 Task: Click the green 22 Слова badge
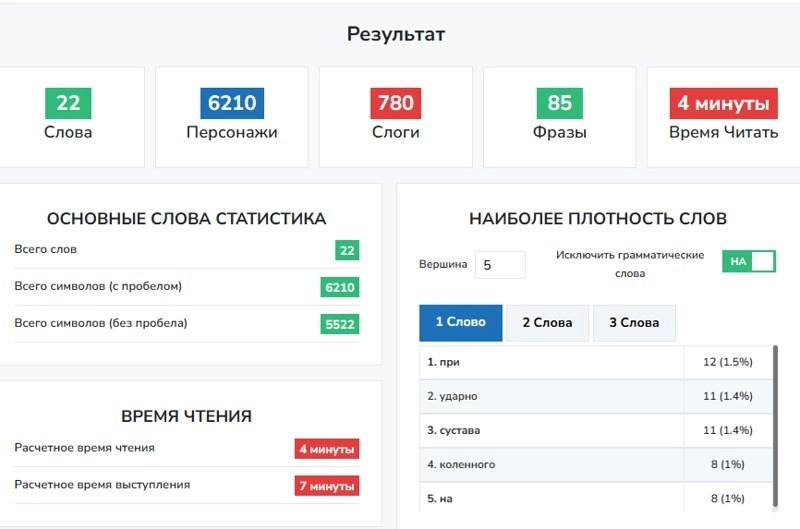pyautogui.click(x=68, y=103)
